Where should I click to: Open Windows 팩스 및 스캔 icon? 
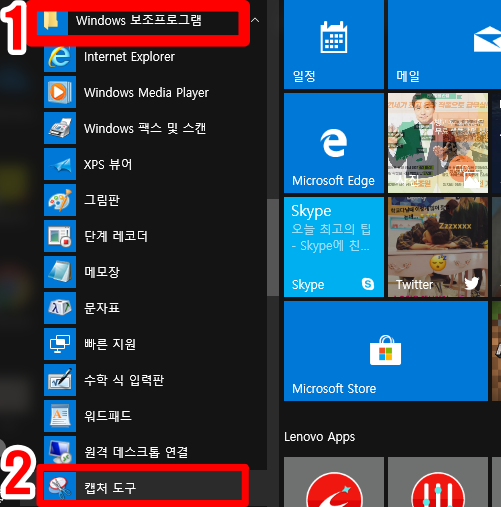coord(60,128)
